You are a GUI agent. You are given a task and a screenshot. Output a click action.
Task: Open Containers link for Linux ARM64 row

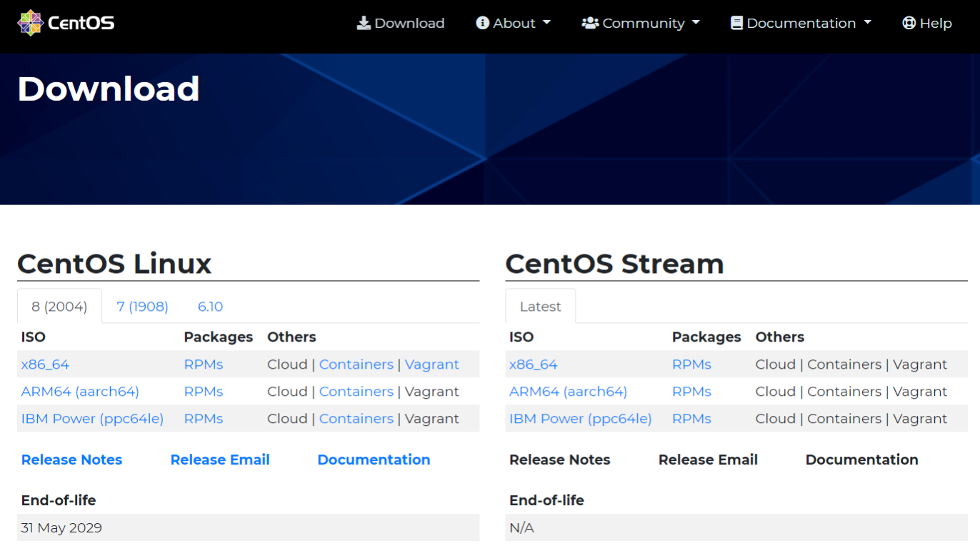(x=356, y=392)
